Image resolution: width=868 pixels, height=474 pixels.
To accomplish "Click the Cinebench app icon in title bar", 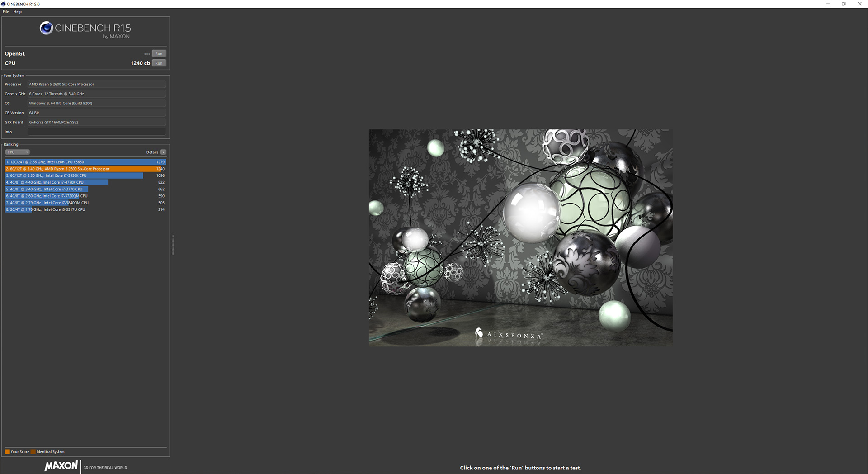I will pyautogui.click(x=4, y=4).
